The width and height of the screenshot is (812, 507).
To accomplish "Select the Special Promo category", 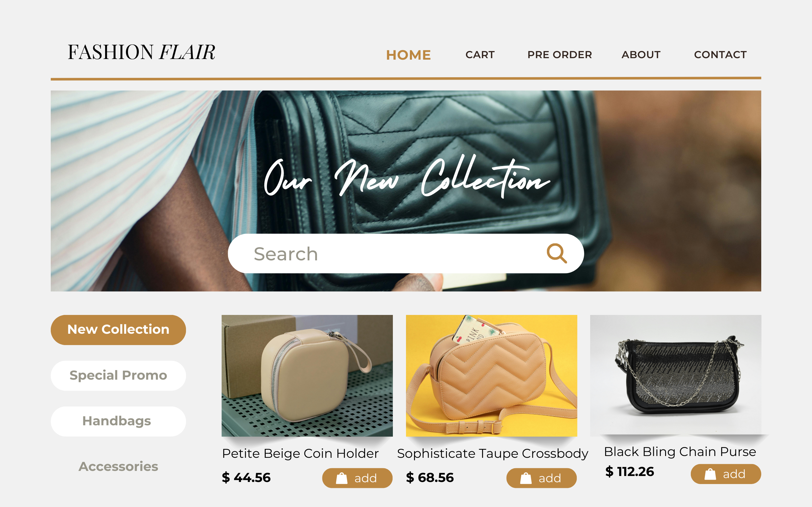I will pos(118,375).
